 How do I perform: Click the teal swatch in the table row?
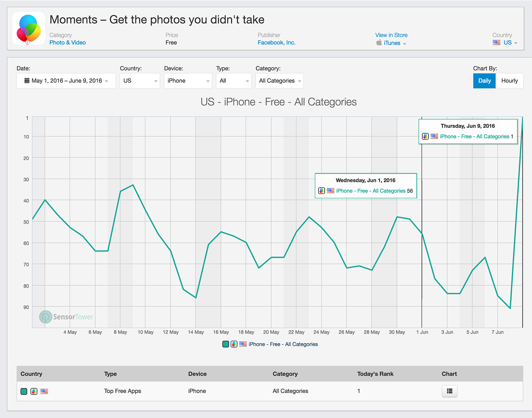24,392
